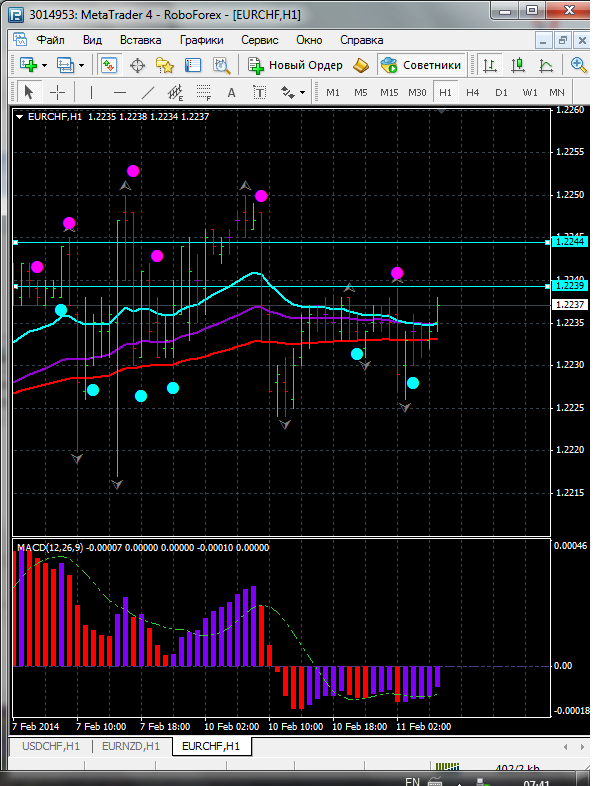The height and width of the screenshot is (786, 600).
Task: Switch chart to line chart mode
Action: click(546, 65)
